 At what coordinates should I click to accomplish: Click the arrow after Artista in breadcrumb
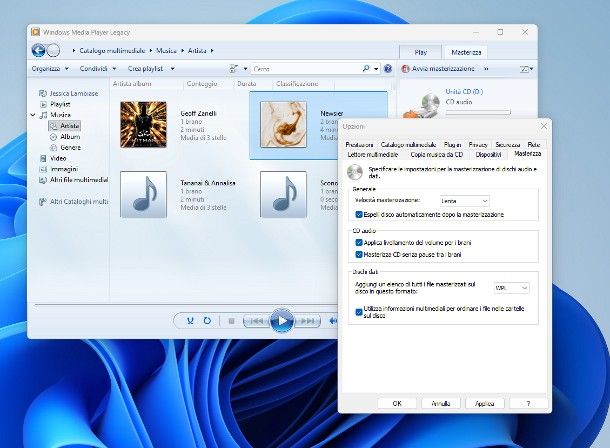(x=212, y=51)
